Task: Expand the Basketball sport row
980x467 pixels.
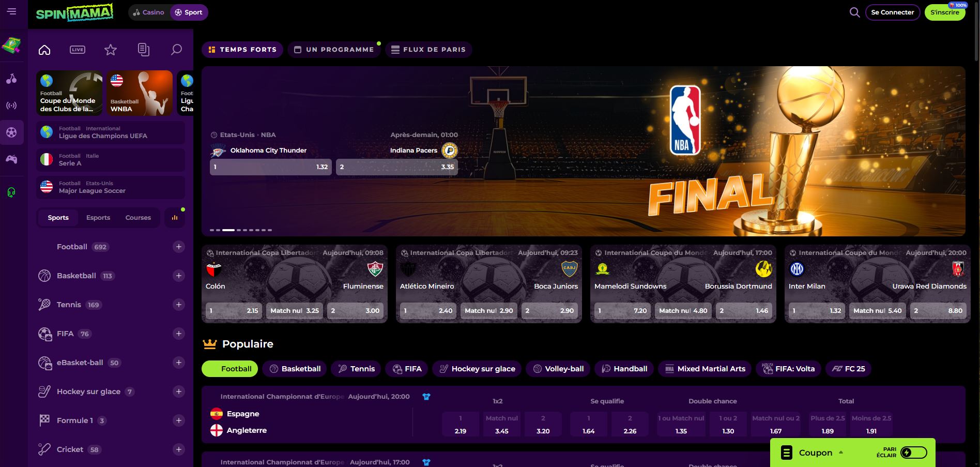Action: click(178, 276)
